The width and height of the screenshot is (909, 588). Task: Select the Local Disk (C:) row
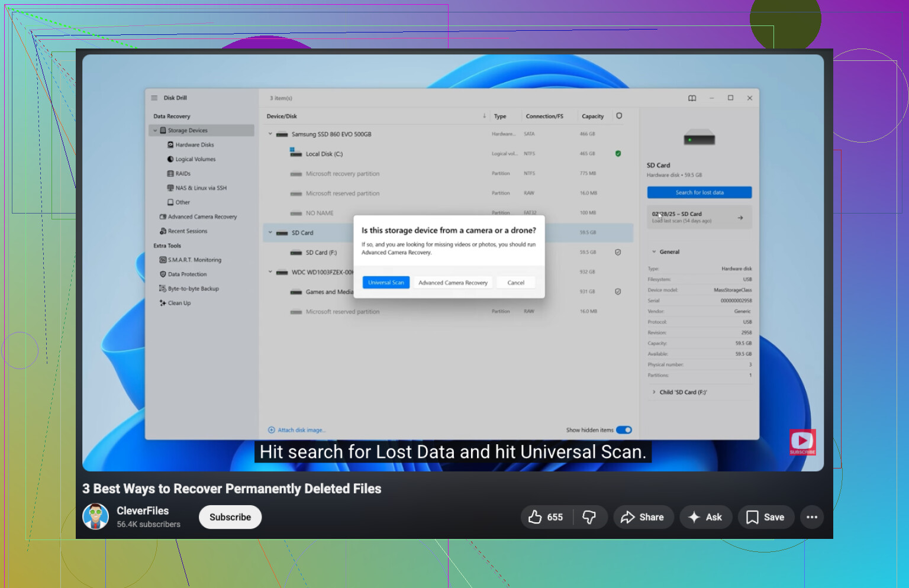[448, 154]
